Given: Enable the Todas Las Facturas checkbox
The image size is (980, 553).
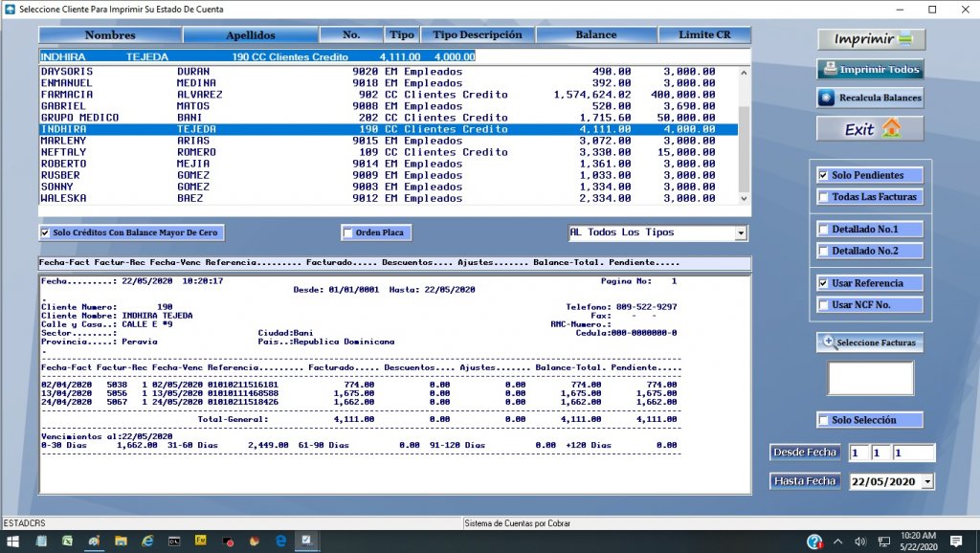Looking at the screenshot, I should click(823, 197).
